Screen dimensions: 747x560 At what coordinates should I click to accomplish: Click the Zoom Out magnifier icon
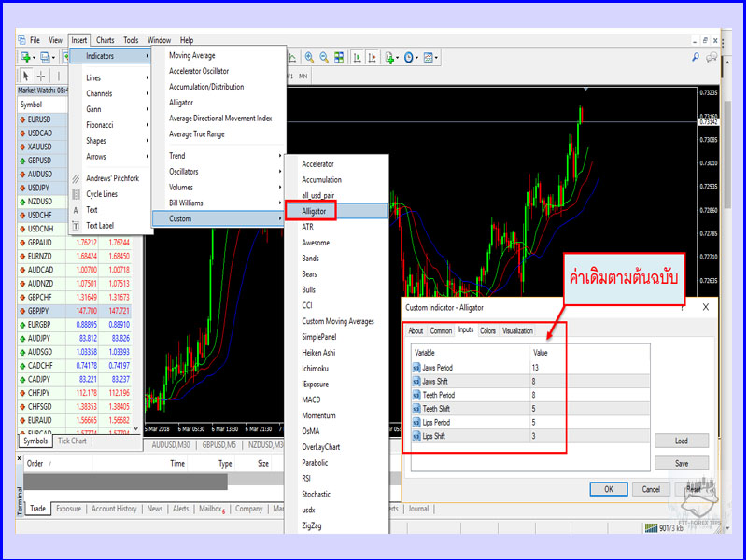point(324,58)
